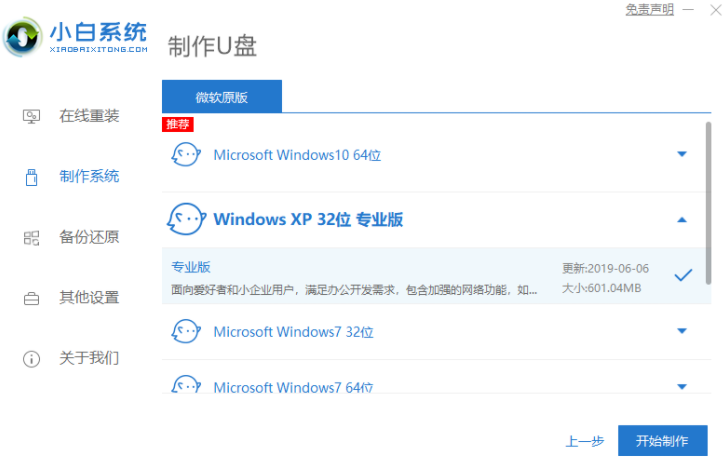Open the 免责声明 disclaimer link
Screen dimensions: 726x463
point(649,9)
